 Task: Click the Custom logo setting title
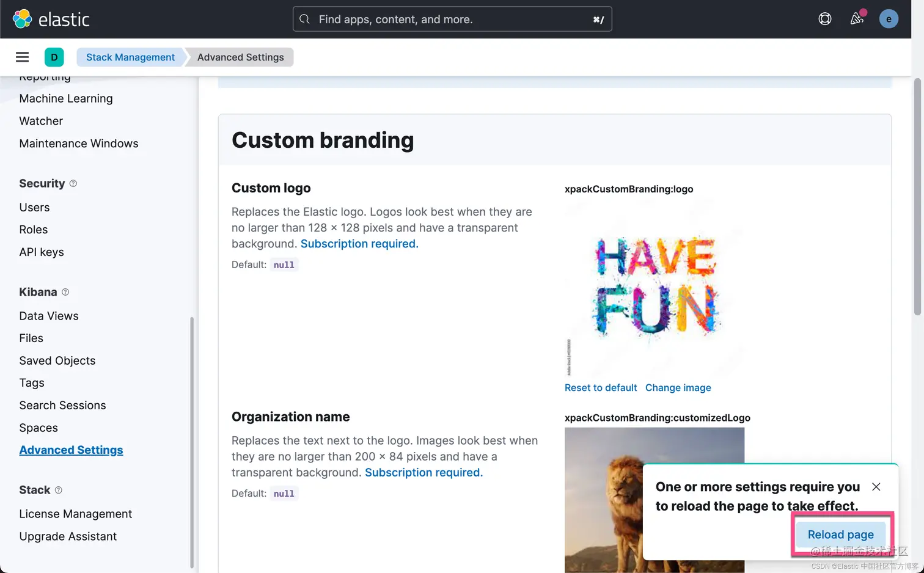[271, 188]
